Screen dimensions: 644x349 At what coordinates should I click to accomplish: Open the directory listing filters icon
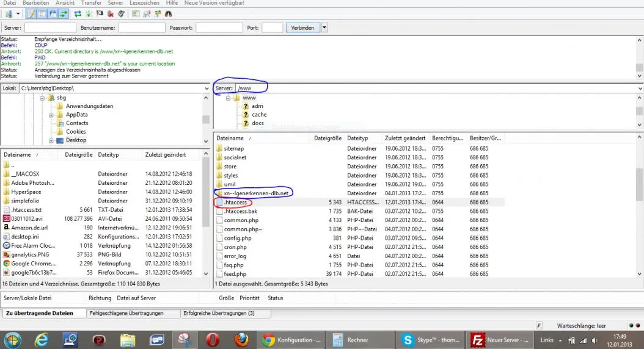click(136, 14)
